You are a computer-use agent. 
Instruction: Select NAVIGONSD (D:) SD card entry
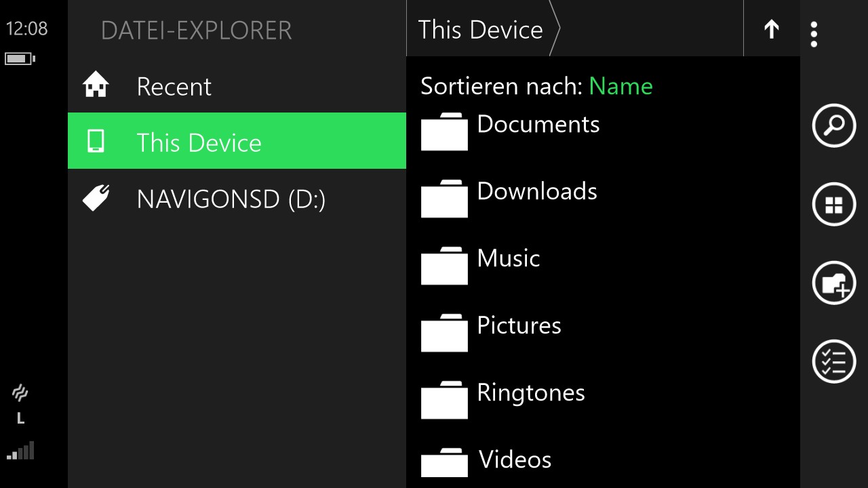tap(231, 199)
